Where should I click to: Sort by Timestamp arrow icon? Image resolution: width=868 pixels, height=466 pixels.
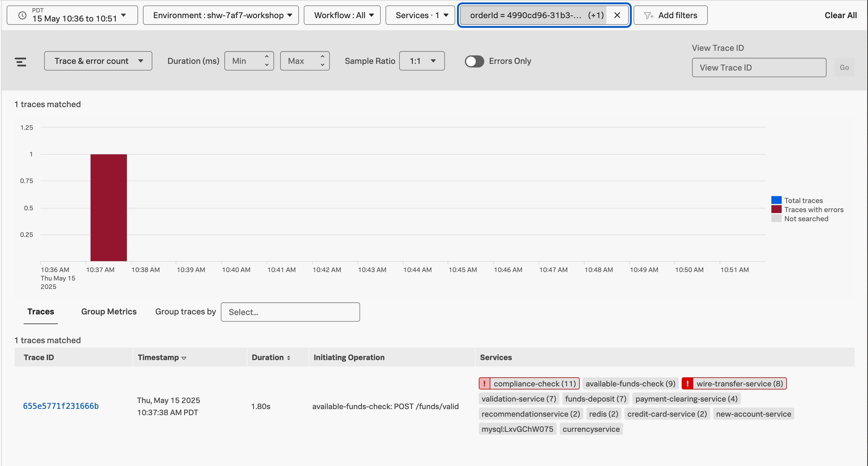[x=184, y=358]
